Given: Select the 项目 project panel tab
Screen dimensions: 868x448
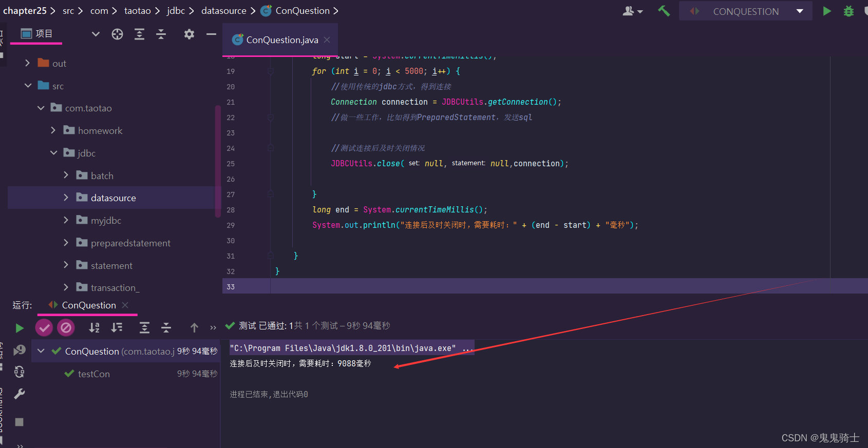Looking at the screenshot, I should pyautogui.click(x=36, y=33).
